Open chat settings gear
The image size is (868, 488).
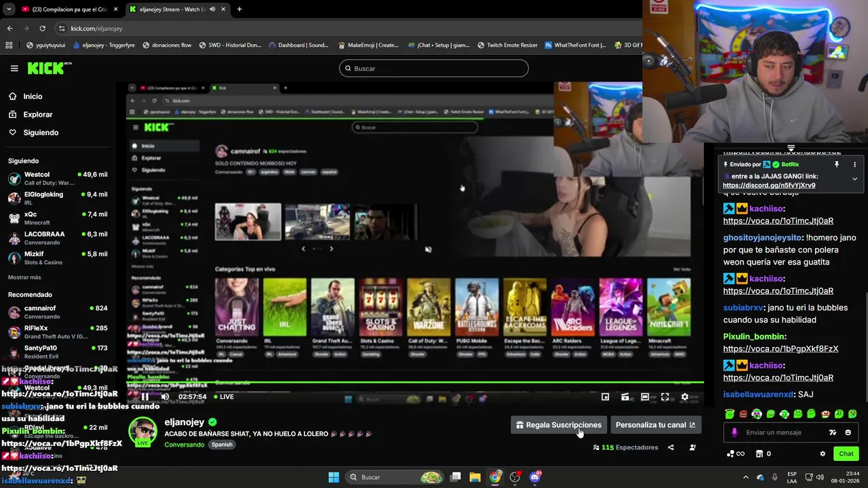[823, 453]
